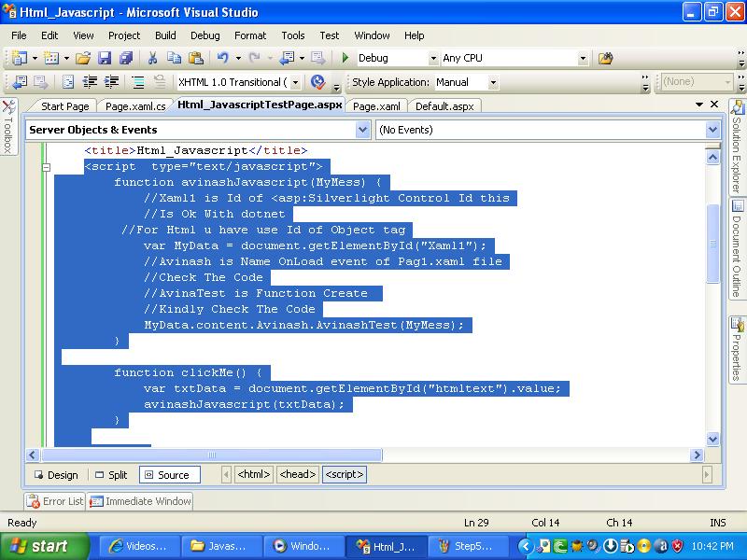Paste using the clipboard icon
747x560 pixels.
tap(196, 58)
